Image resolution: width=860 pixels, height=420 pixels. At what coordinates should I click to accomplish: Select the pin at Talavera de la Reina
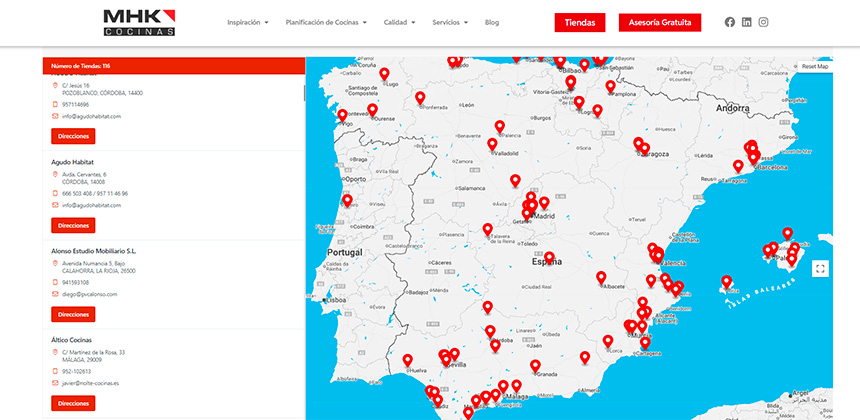pos(488,230)
